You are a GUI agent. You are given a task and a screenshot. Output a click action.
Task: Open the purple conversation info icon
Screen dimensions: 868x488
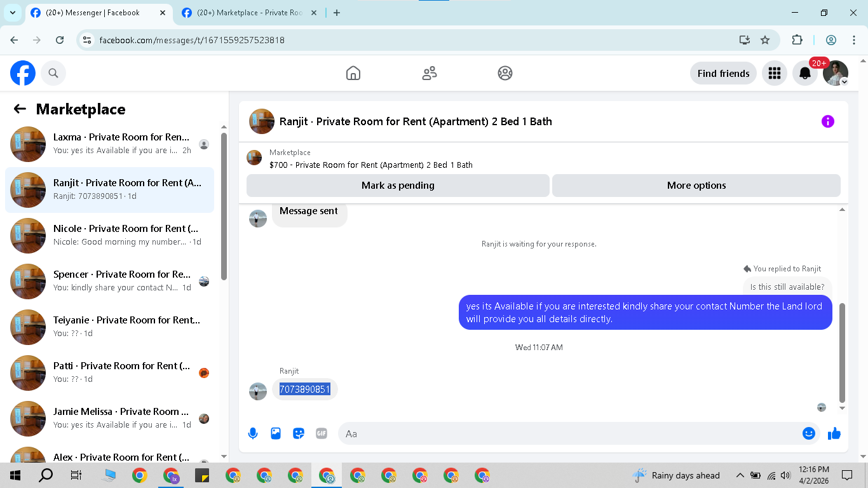tap(827, 121)
